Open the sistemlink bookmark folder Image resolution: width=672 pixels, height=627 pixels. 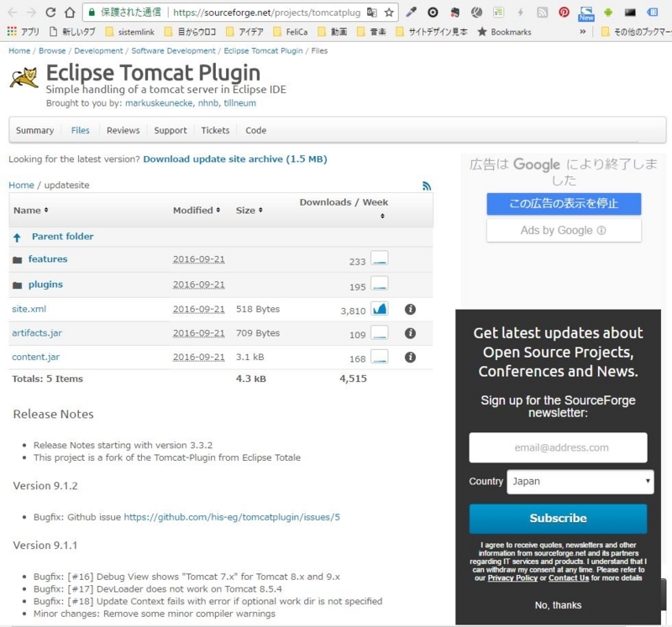point(130,32)
